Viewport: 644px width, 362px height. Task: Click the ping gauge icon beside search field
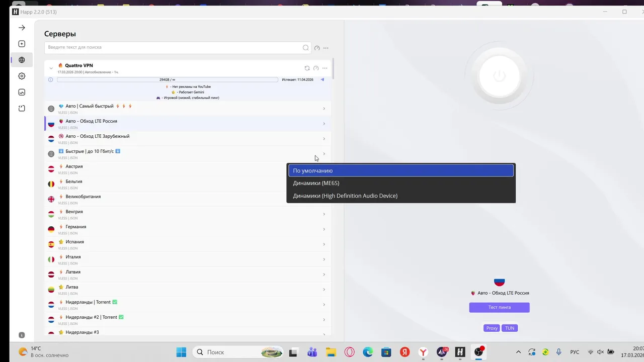pyautogui.click(x=317, y=48)
